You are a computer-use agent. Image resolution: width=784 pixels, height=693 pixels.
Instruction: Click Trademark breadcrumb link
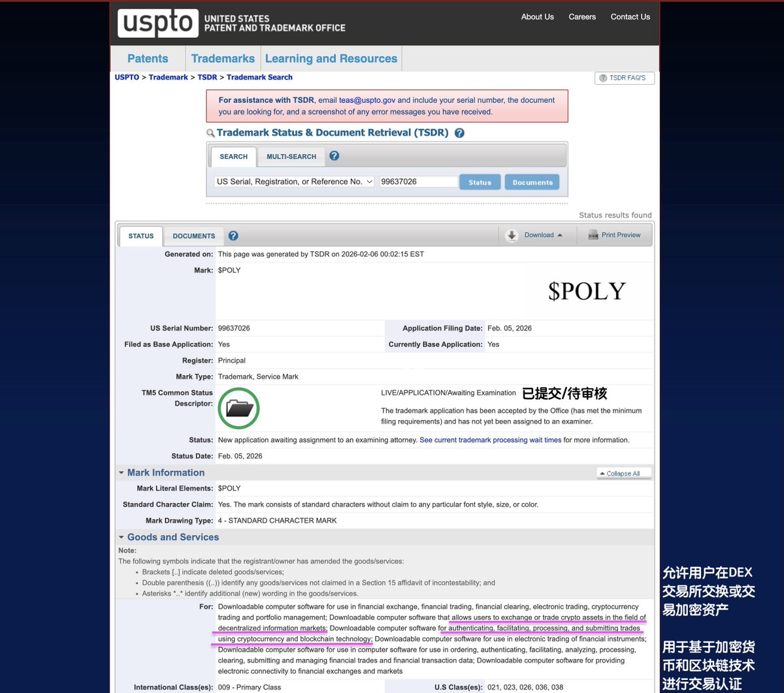[x=168, y=77]
